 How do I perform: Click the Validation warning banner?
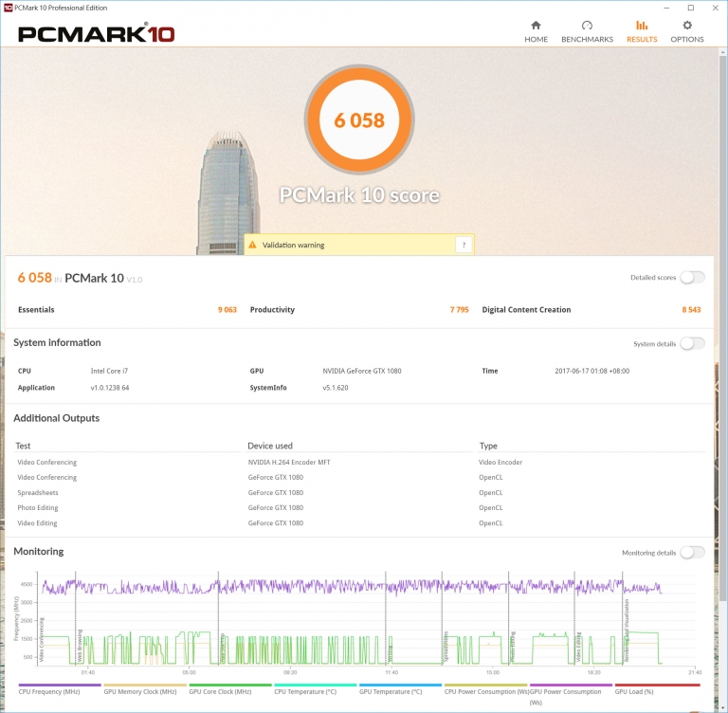[359, 245]
